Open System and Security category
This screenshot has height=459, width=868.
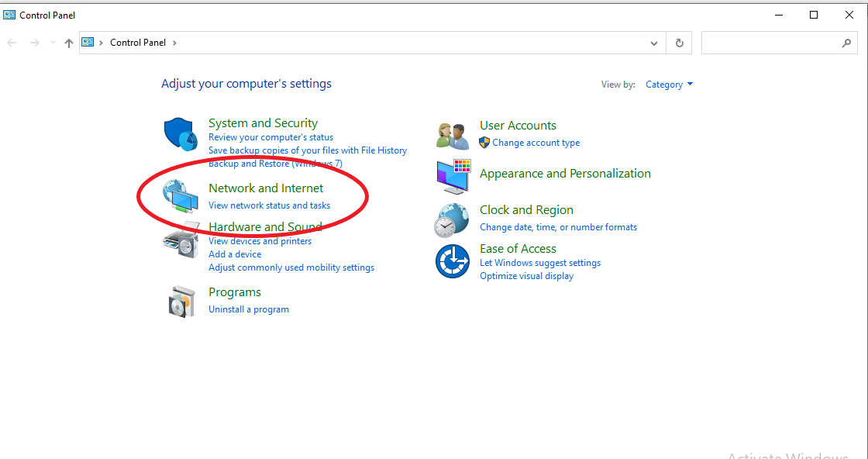click(263, 123)
